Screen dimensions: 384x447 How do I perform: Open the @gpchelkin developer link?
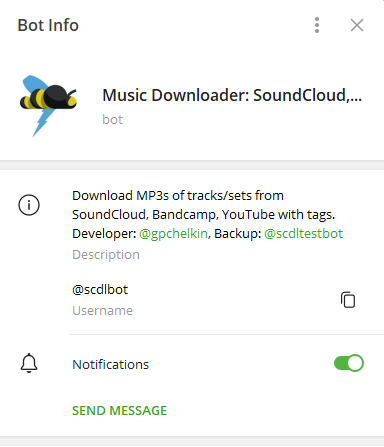(x=173, y=234)
